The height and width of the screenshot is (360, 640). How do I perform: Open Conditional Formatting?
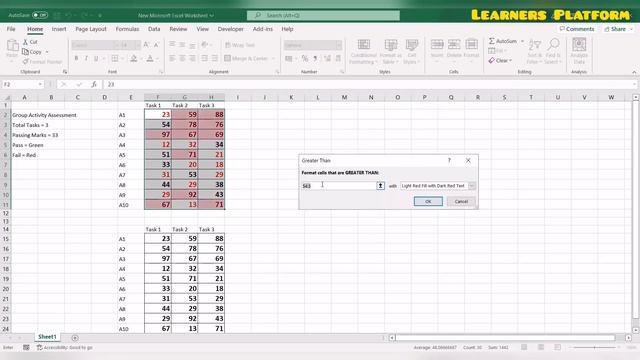click(x=363, y=52)
